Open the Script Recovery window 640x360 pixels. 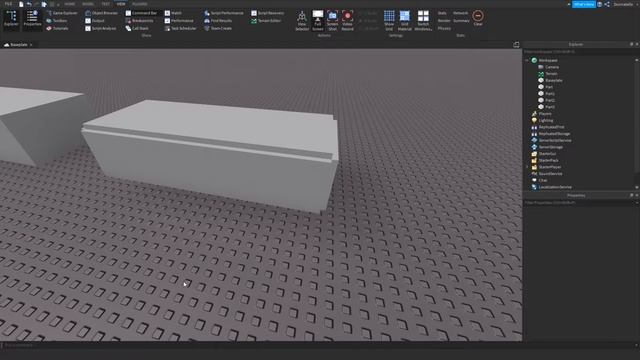coord(268,13)
